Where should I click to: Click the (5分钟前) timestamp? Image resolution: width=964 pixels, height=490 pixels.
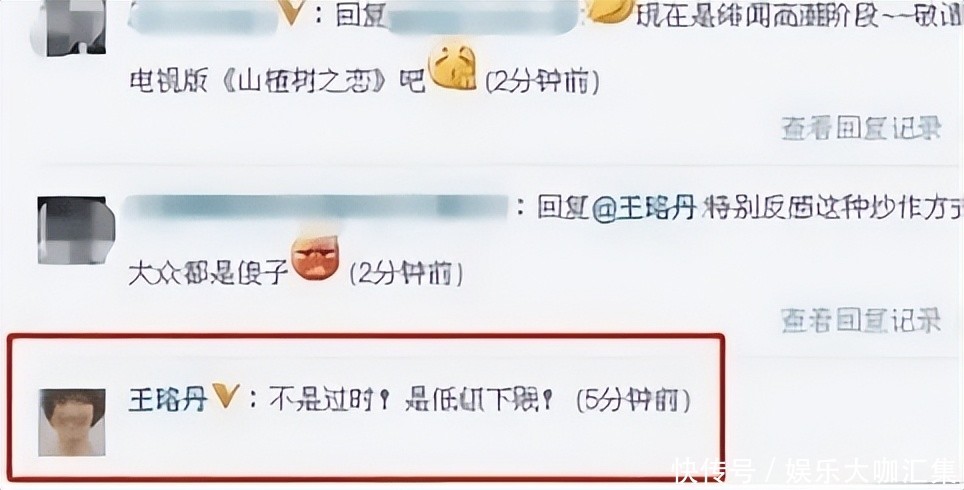click(633, 401)
